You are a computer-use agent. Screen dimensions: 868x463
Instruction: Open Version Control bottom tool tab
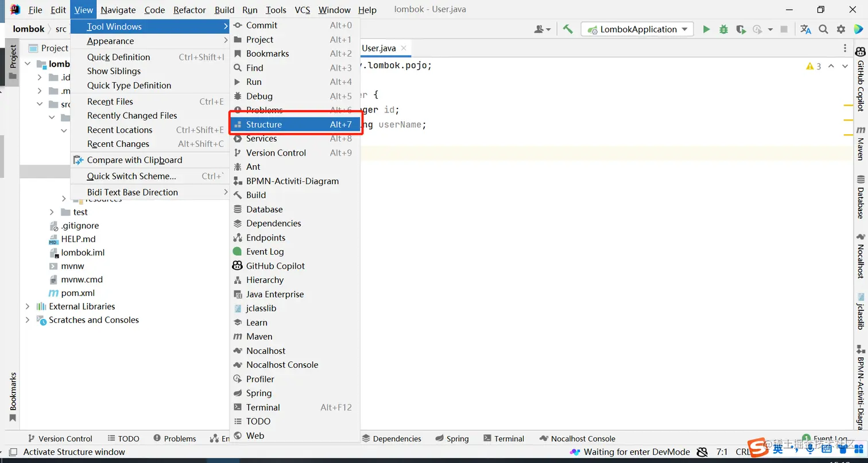60,438
